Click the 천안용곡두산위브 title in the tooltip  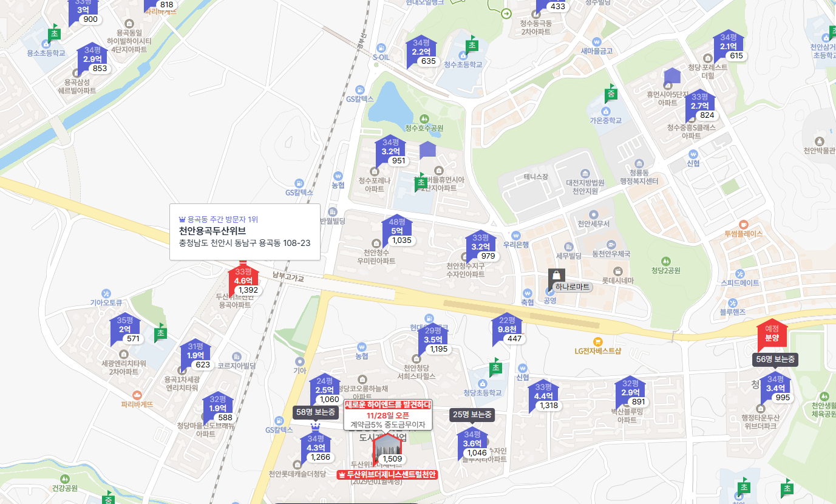[212, 231]
